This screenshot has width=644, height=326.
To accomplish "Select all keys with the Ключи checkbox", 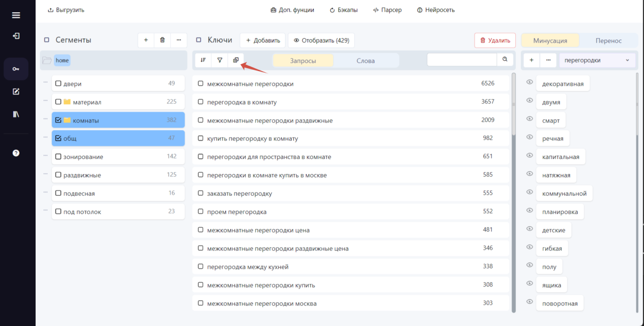I will [x=199, y=40].
